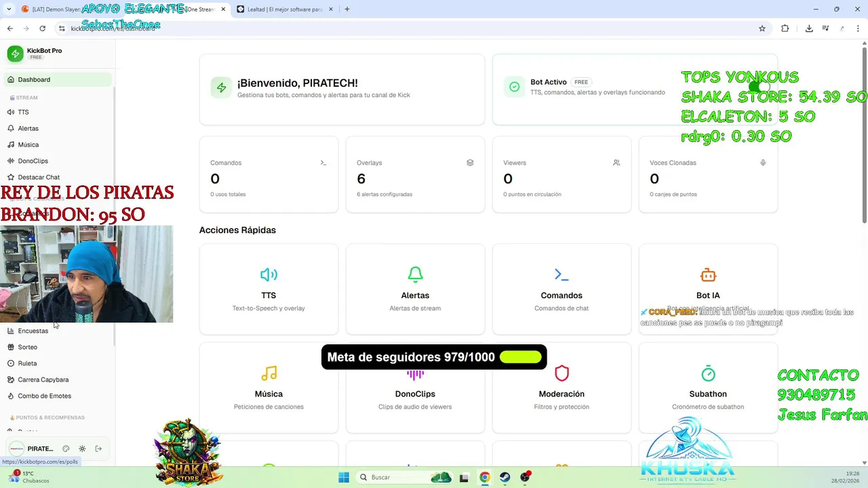
Task: Click the logout icon in sidebar footer
Action: (98, 449)
